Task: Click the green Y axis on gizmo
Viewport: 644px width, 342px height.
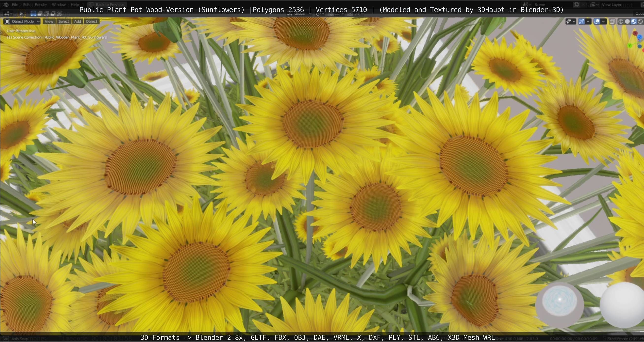Action: pos(630,46)
